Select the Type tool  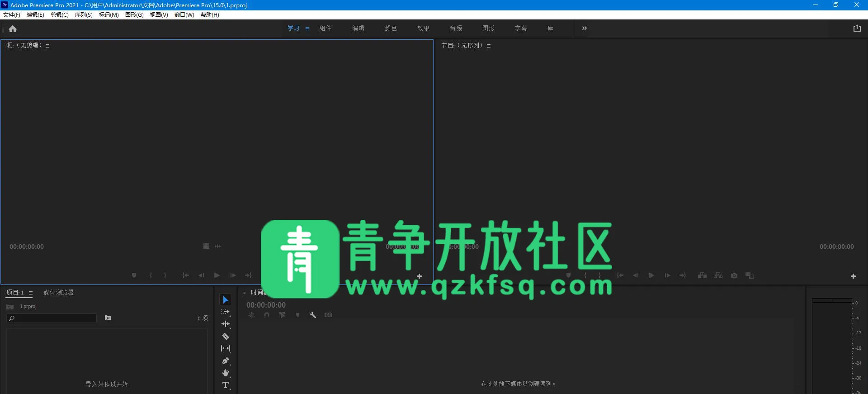tap(226, 385)
